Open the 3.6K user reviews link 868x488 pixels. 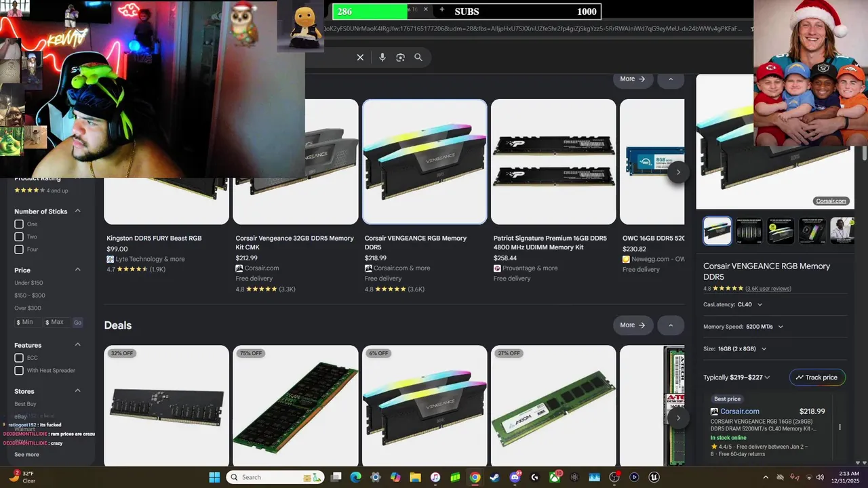click(x=768, y=289)
